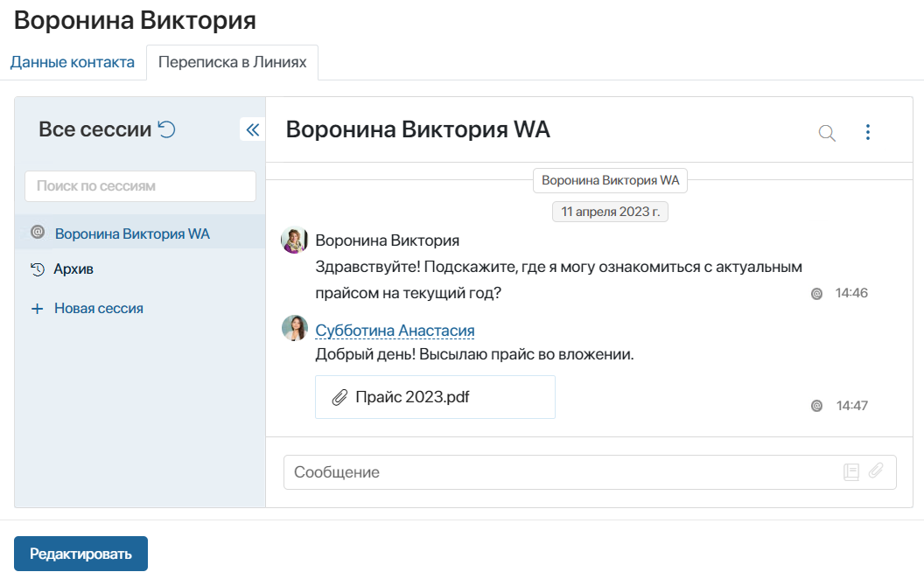This screenshot has width=924, height=579.
Task: Collapse the sessions sidebar with double chevron
Action: 252,129
